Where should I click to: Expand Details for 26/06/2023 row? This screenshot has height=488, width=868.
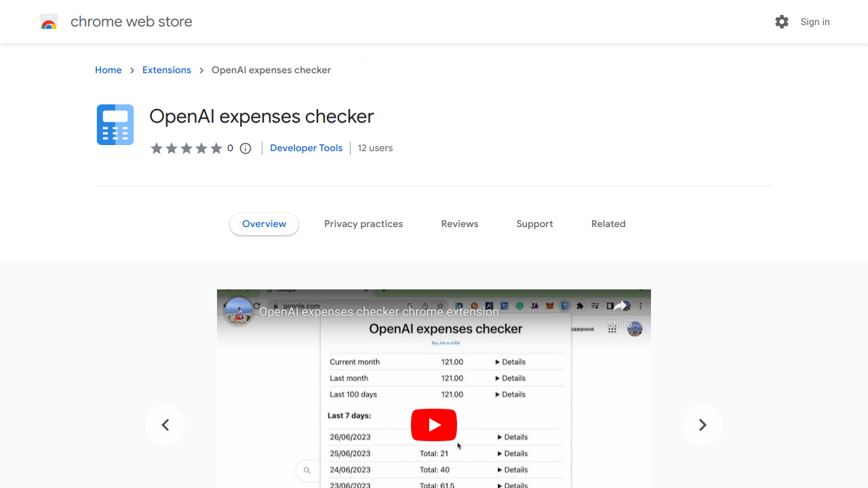513,437
